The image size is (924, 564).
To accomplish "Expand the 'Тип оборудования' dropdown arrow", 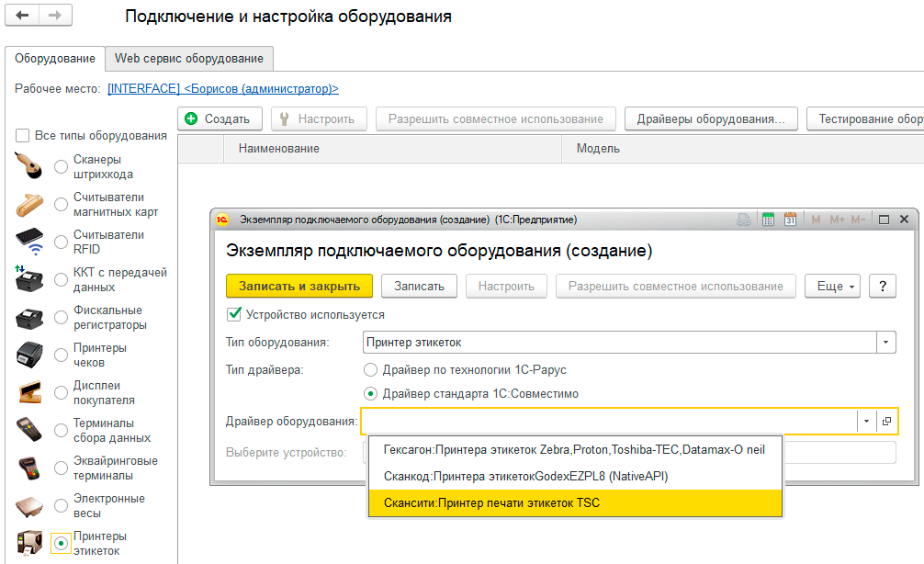I will click(885, 343).
